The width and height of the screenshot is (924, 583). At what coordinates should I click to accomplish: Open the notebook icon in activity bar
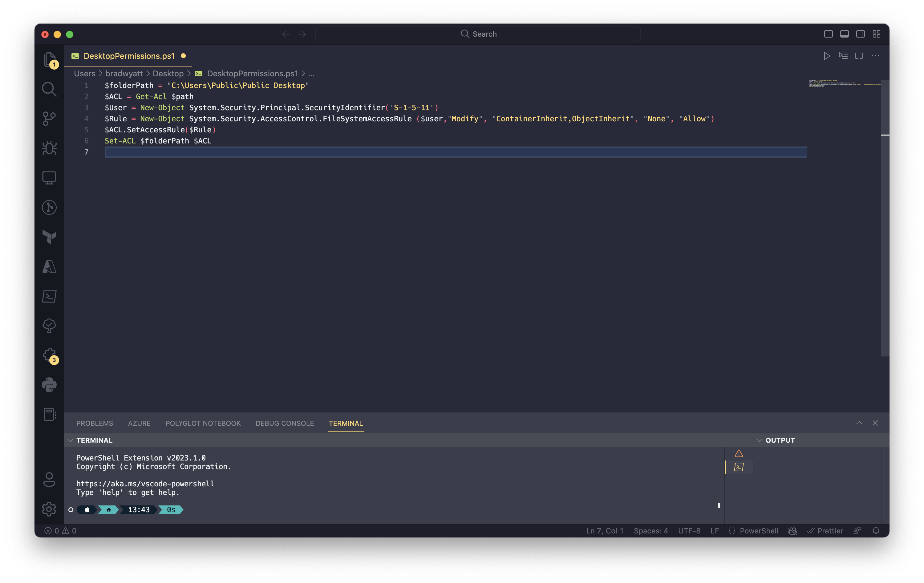point(49,415)
